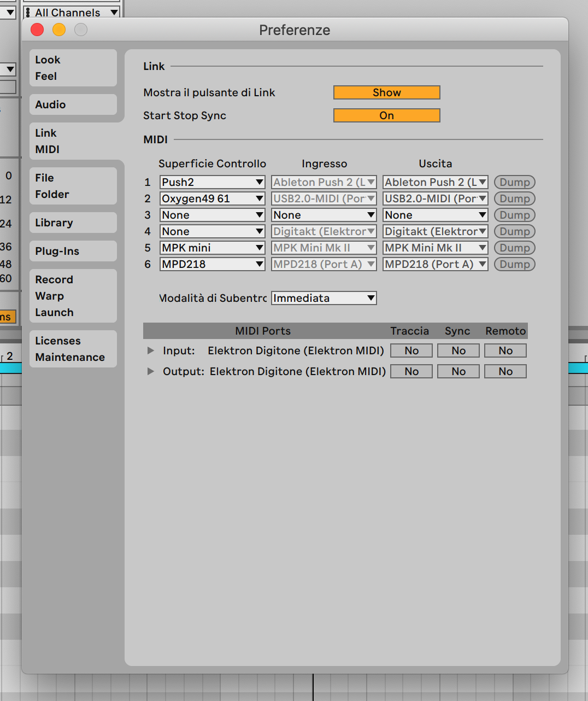Click the "MIDI Ports" column header
This screenshot has width=588, height=701.
point(263,331)
